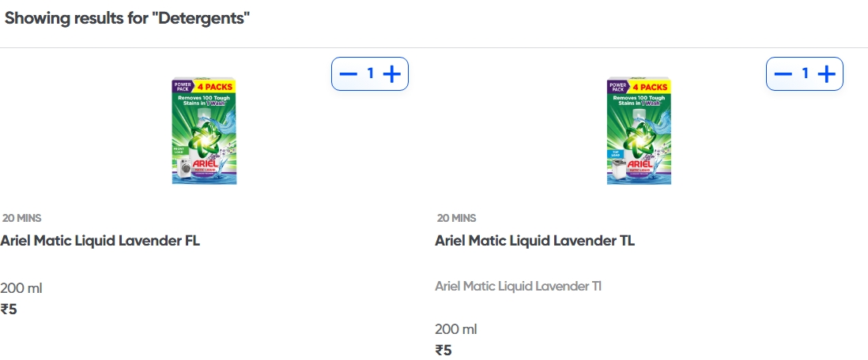The image size is (868, 360).
Task: Click 20 MINS label on FL product
Action: 22,218
